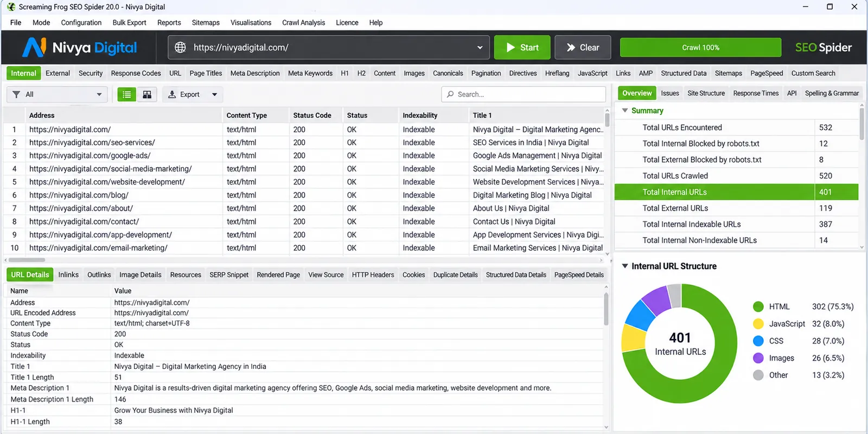Viewport: 868px width, 434px height.
Task: Click the gray Other legend swatch
Action: point(758,375)
